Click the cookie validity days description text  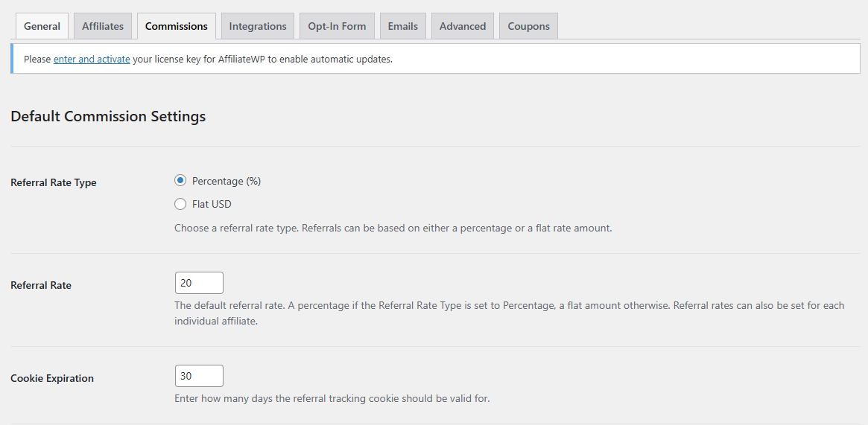[x=332, y=398]
